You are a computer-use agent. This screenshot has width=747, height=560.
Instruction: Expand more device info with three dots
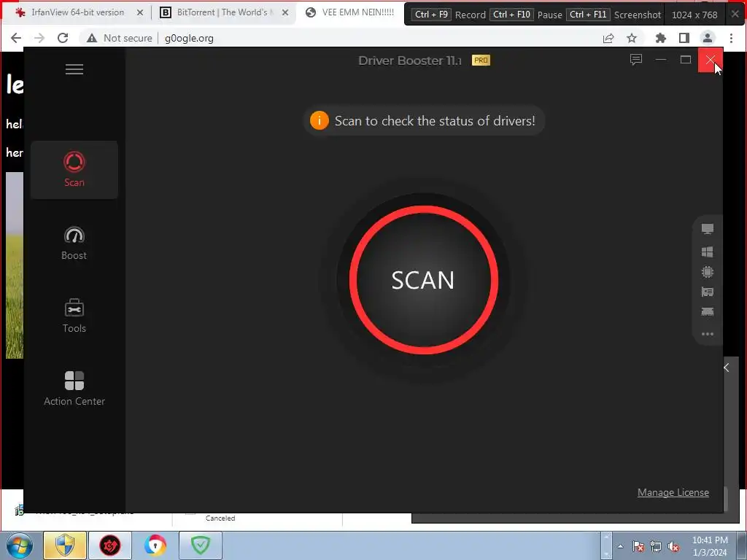pyautogui.click(x=708, y=334)
